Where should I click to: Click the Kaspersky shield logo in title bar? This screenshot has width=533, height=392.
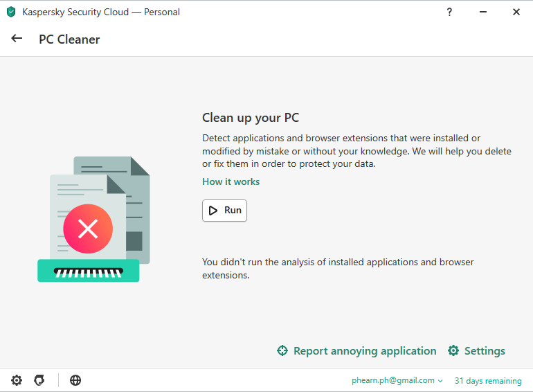[10, 12]
